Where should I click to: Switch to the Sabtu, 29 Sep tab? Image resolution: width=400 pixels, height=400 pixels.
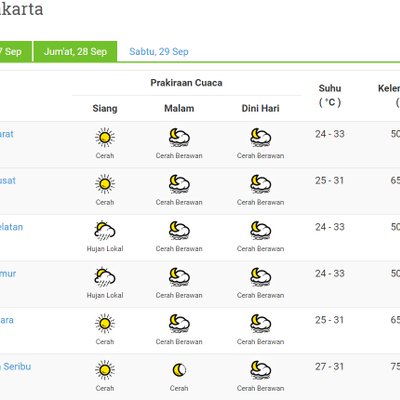[x=159, y=51]
